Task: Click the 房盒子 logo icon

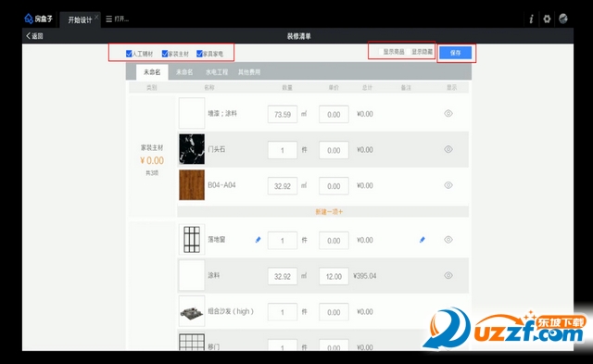Action: [x=29, y=19]
